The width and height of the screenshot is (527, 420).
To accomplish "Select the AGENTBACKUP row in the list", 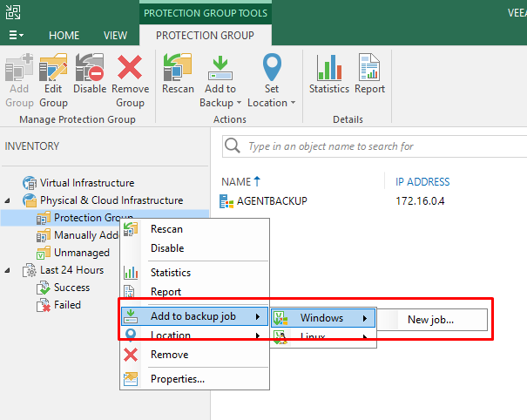I will click(x=272, y=201).
